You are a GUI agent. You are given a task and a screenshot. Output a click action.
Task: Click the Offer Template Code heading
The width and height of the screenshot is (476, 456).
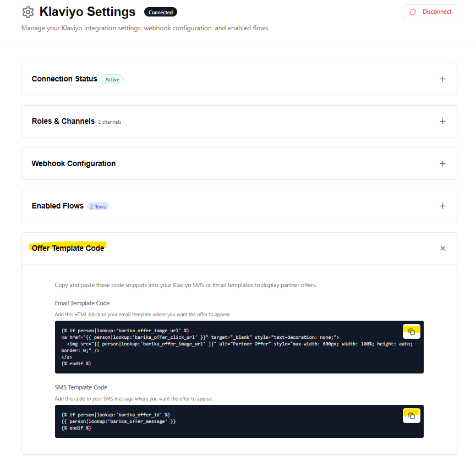click(x=68, y=248)
